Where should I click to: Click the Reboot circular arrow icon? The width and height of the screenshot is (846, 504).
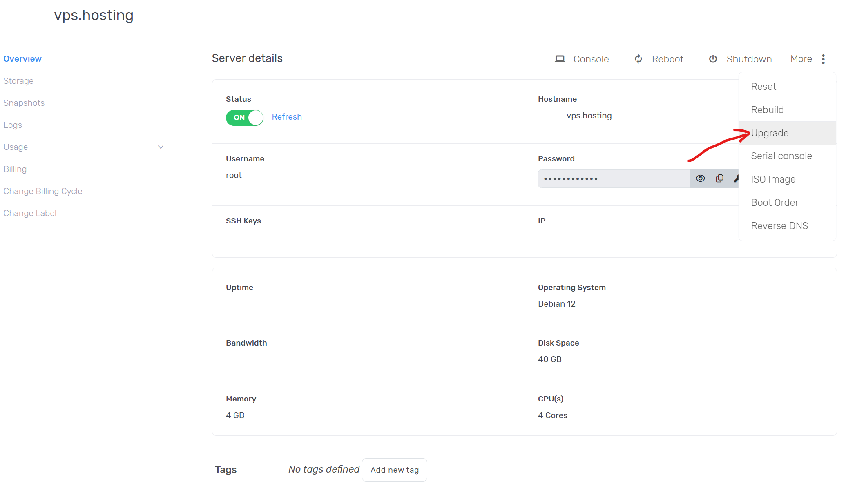pos(638,59)
